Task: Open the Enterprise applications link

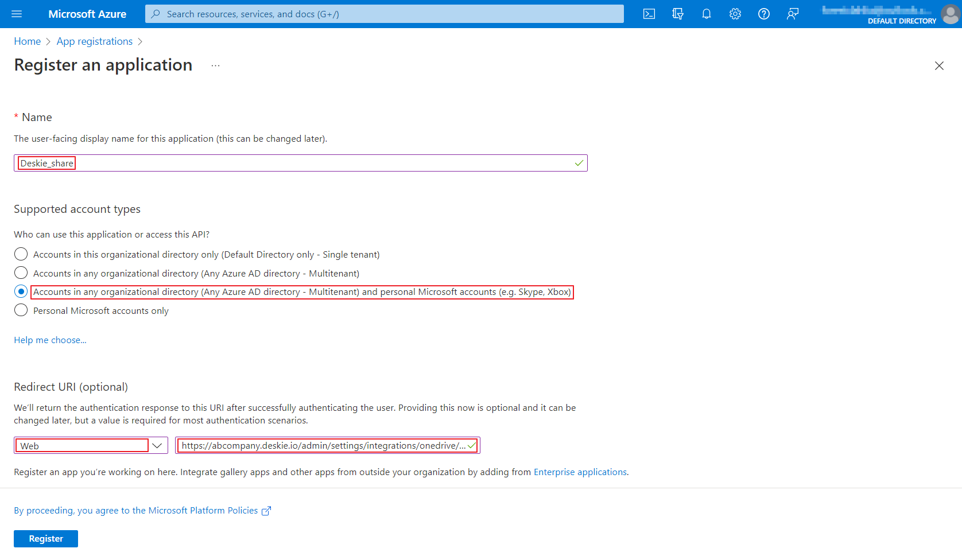Action: click(580, 472)
